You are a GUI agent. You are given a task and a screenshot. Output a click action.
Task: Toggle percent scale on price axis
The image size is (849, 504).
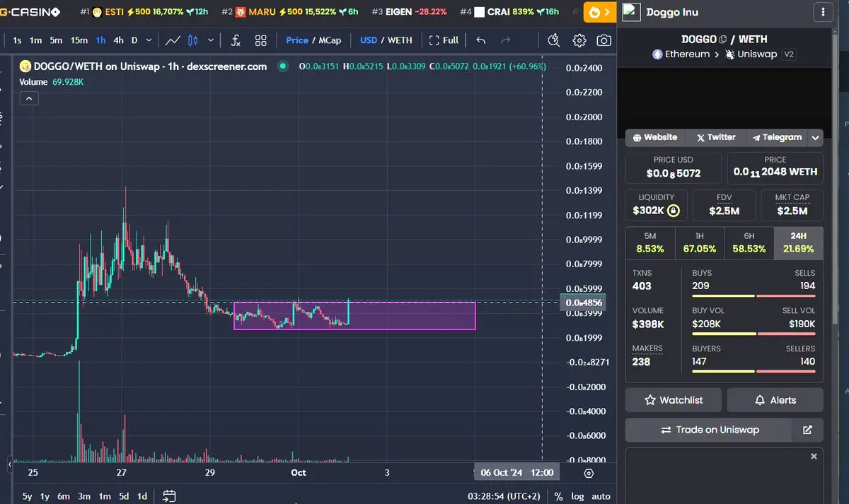[558, 496]
